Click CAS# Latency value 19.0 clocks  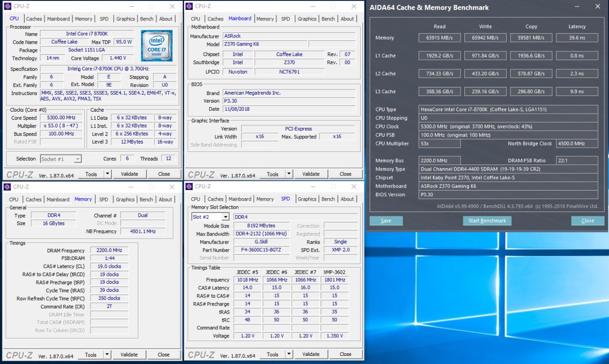coord(109,266)
